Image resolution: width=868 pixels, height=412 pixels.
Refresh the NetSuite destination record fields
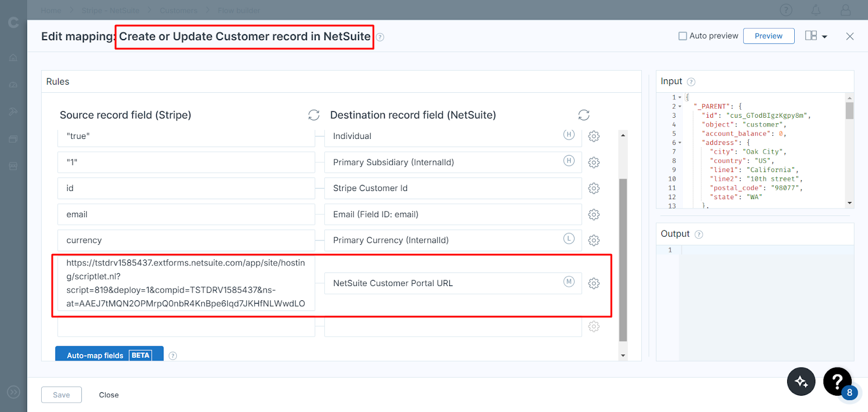[x=584, y=115]
